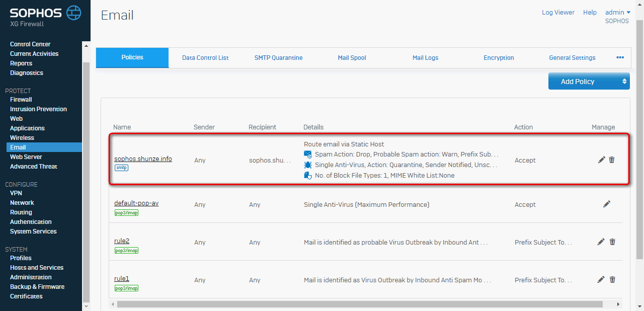
Task: Click 'Single Anti-Virus (Maximum Performance)' detail text
Action: 366,204
